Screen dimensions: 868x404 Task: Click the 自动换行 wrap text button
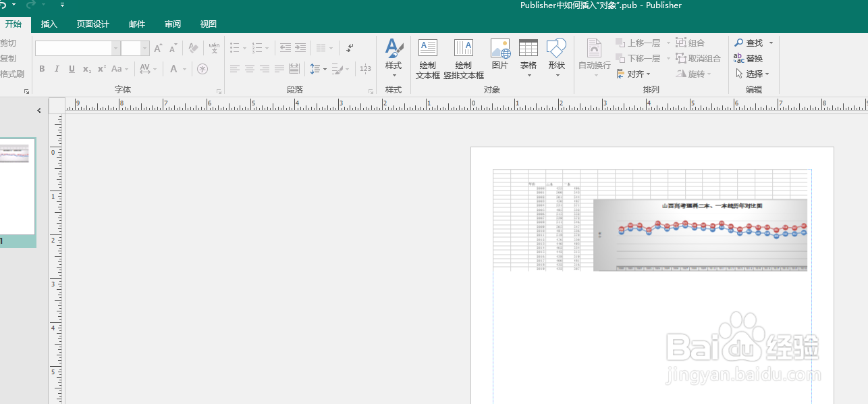point(595,59)
